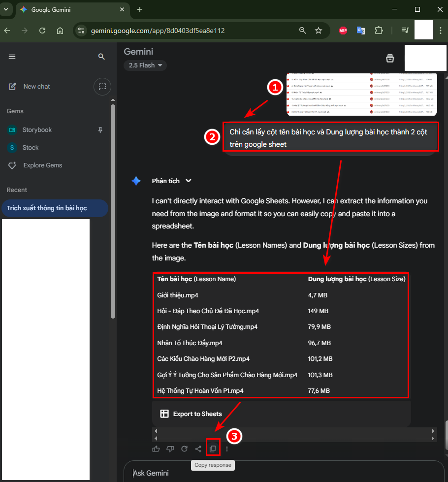Viewport: 448px width, 482px height.
Task: Click Export to Sheets
Action: tap(191, 414)
